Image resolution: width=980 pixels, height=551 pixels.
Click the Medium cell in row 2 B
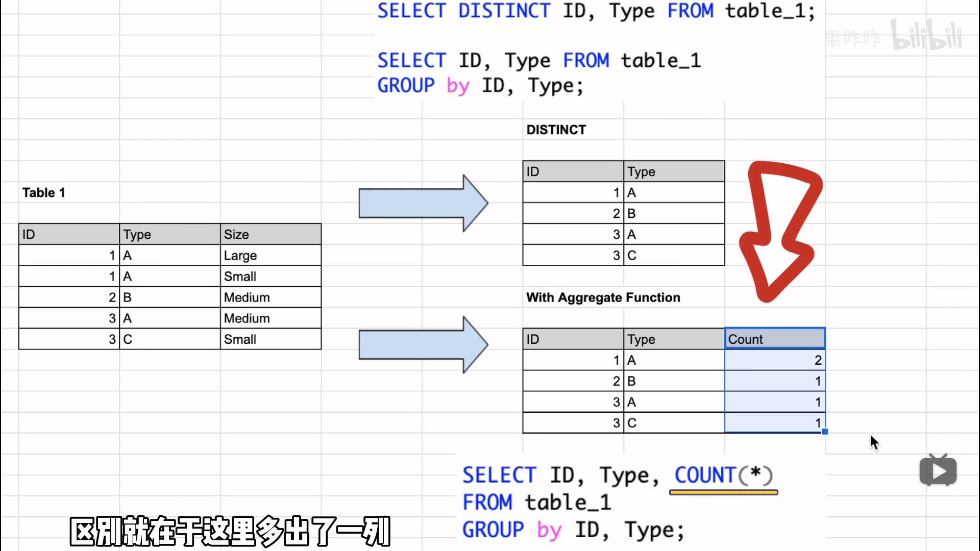coord(270,297)
